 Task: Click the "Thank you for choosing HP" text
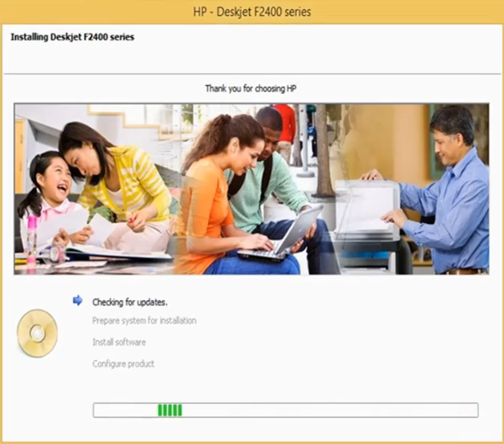pos(252,88)
